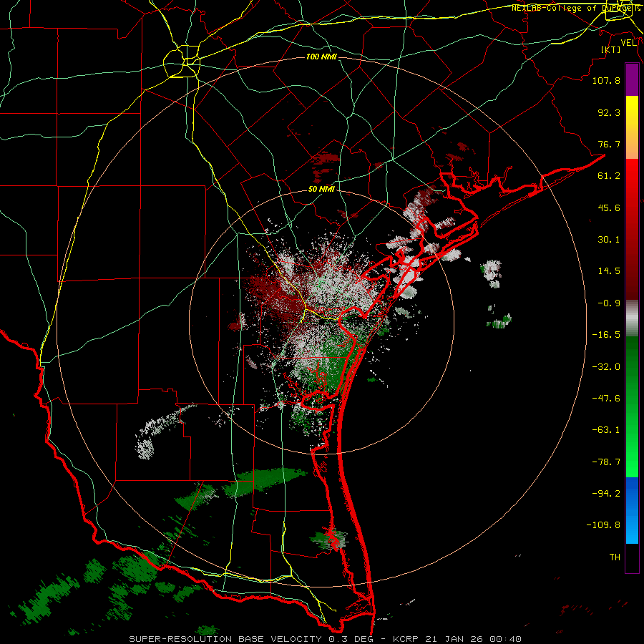Click the blue segment of color bar
This screenshot has width=644, height=644.
pos(632,510)
